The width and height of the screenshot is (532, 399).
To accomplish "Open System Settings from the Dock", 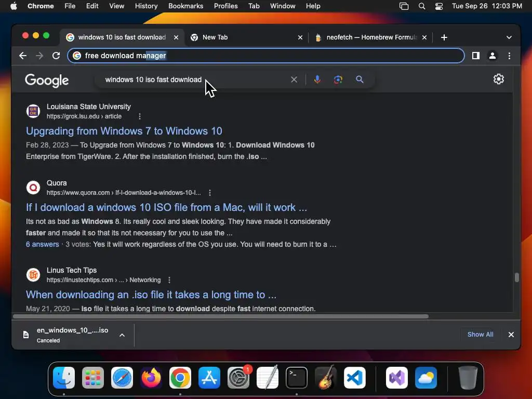I will [238, 378].
